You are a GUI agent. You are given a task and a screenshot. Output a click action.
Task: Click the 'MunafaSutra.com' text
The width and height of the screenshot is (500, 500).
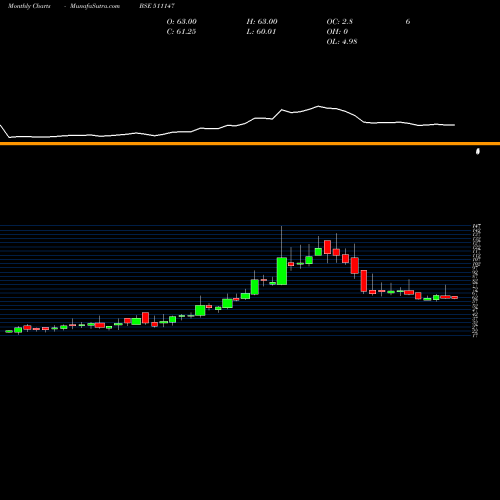(x=95, y=6)
